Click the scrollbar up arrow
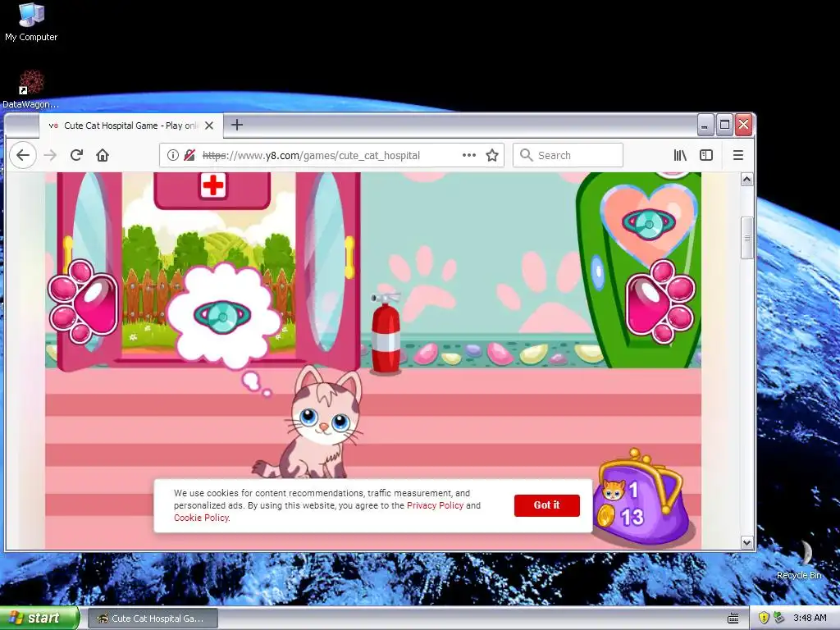 (746, 180)
